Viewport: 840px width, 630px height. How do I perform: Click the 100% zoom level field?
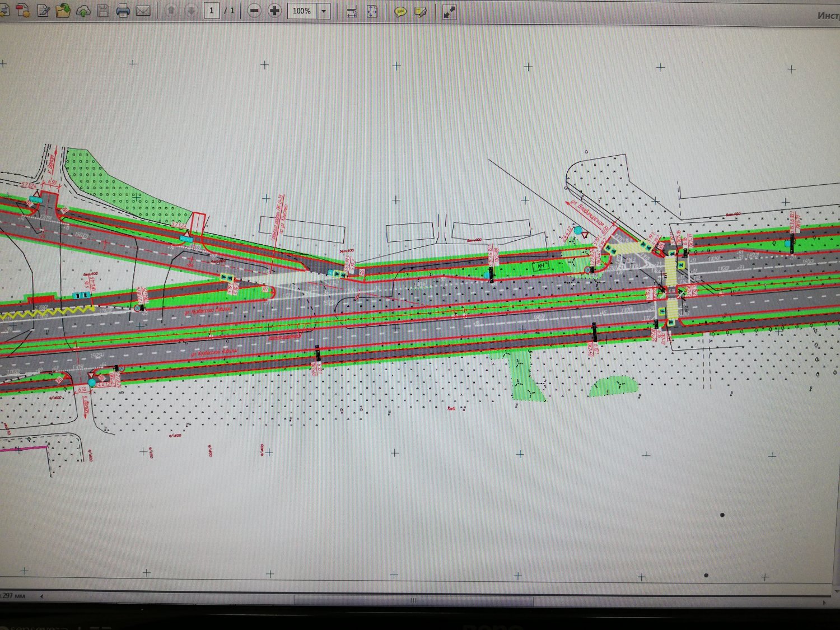302,11
